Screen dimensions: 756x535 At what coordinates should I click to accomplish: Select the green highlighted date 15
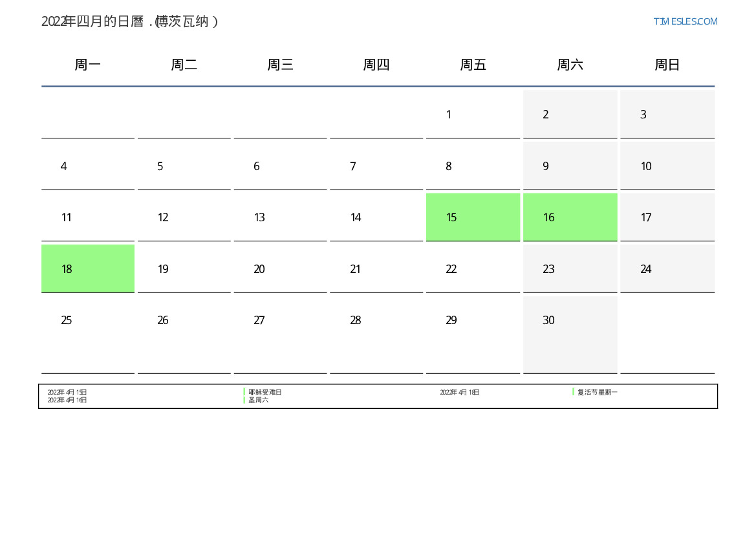[473, 217]
